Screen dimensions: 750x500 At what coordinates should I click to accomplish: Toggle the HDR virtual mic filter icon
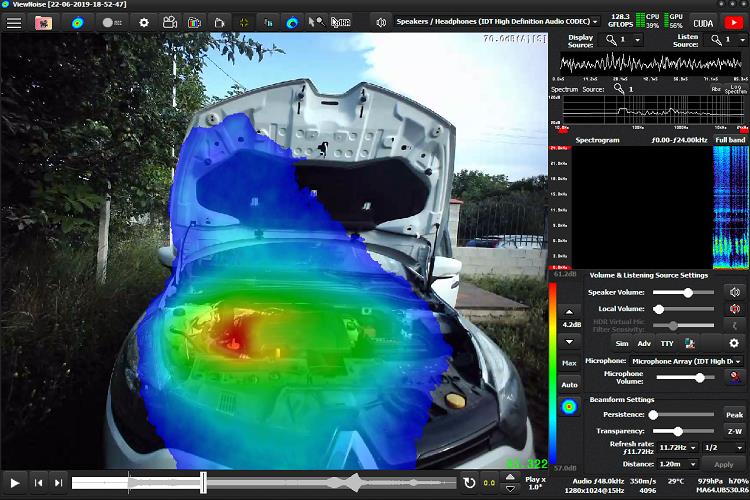point(735,325)
